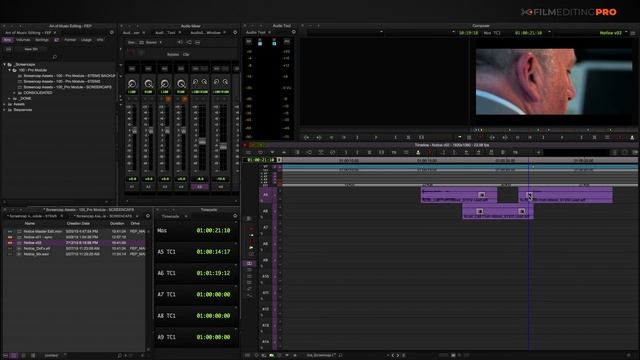Open the SCREENCAPS bin gear menu
The image size is (640, 360).
[x=148, y=216]
